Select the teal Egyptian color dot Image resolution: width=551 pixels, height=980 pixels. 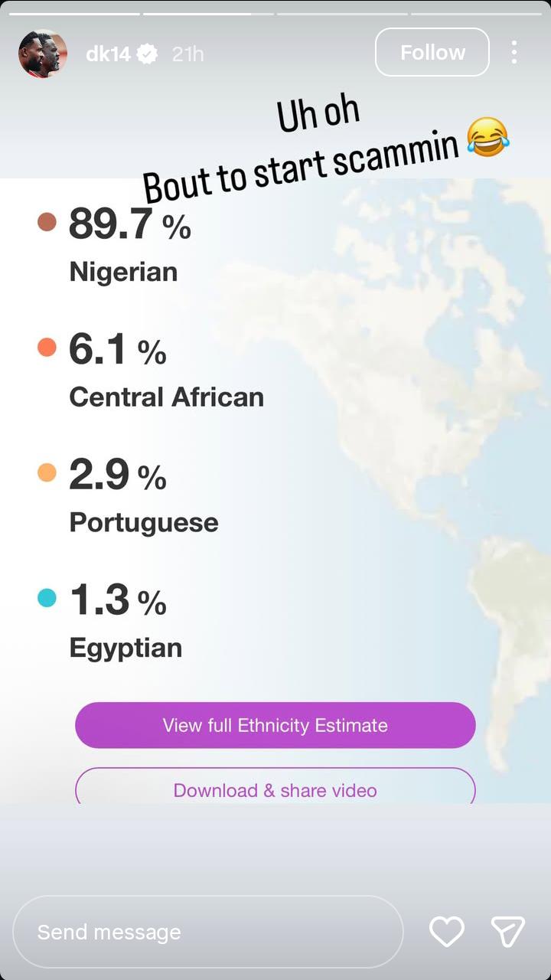tap(47, 597)
